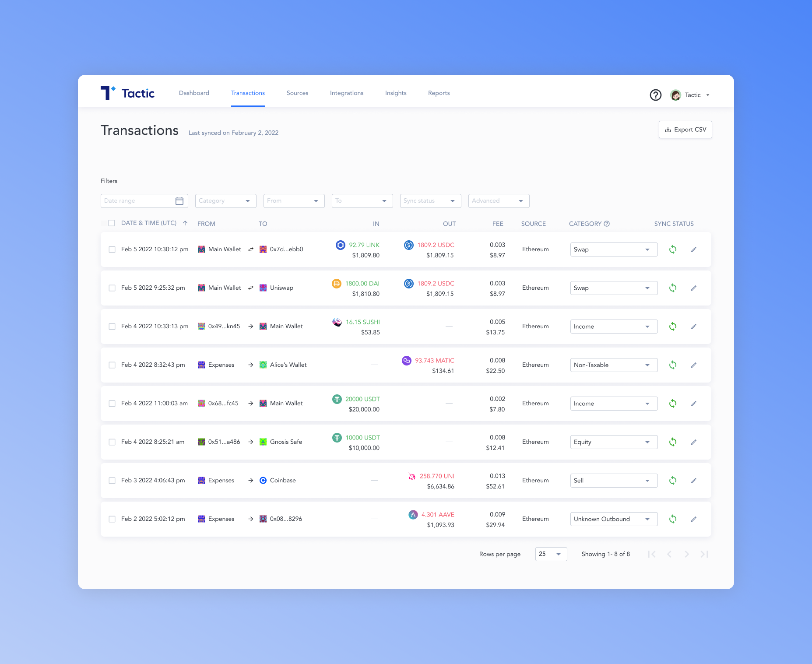Check the Feb 2 5:02:12 pm row
Viewport: 812px width, 664px height.
click(112, 519)
